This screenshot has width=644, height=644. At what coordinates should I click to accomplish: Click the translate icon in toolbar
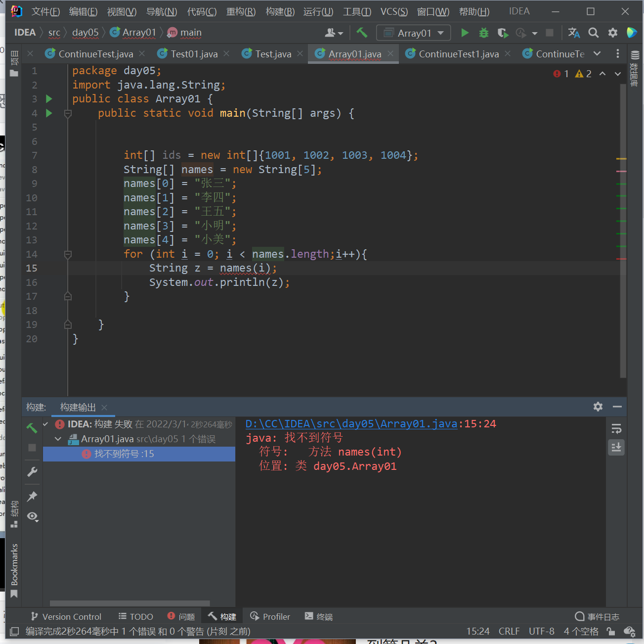573,33
